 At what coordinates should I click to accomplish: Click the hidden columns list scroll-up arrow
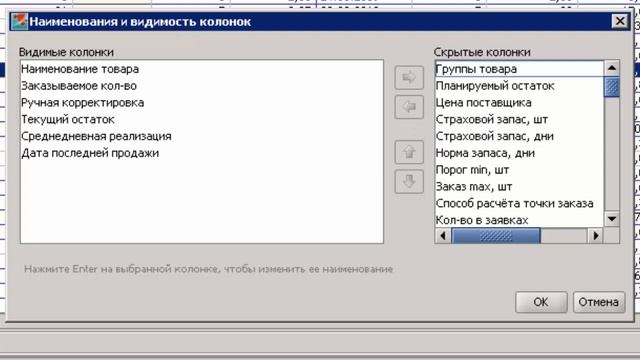coord(612,68)
